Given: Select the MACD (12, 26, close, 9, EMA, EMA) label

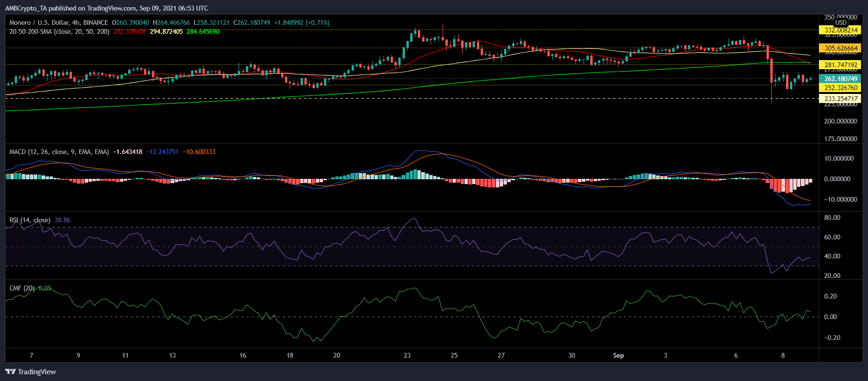Looking at the screenshot, I should coord(59,152).
